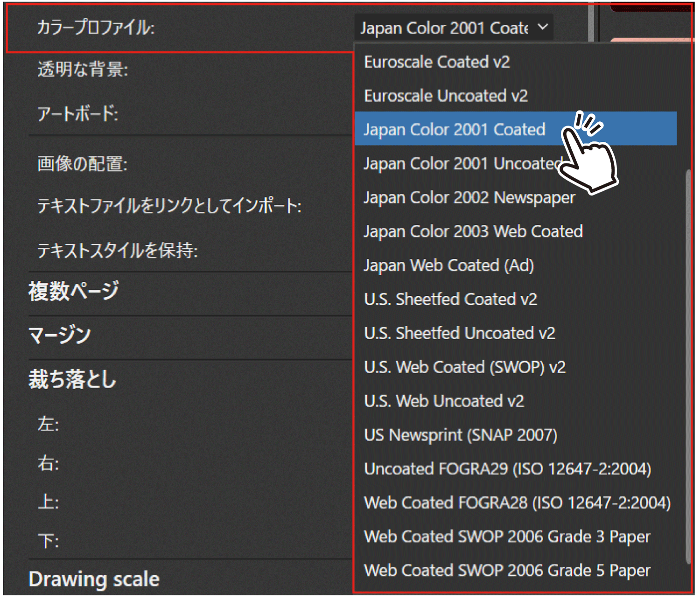The image size is (700, 600).
Task: Choose Web Coated SWOP 2006 Grade 3 Paper
Action: click(507, 537)
